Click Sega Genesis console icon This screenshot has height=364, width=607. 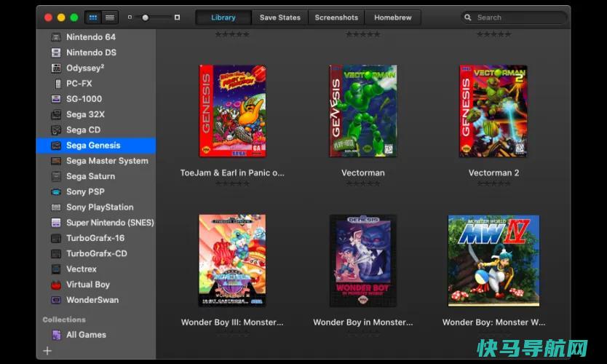point(56,146)
